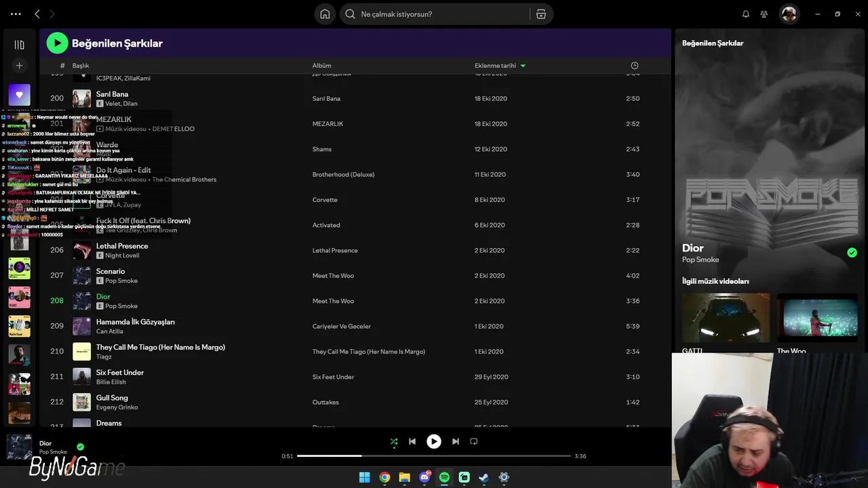Open the Shams album link

click(x=321, y=149)
